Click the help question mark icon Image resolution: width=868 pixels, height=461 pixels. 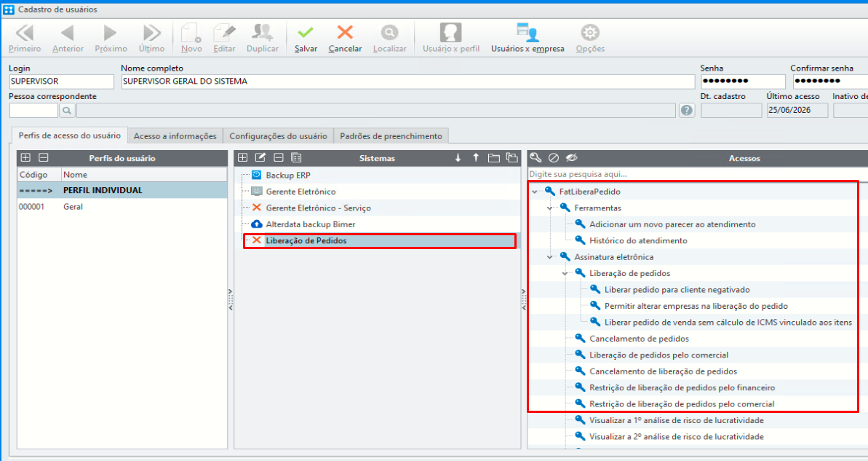(686, 110)
